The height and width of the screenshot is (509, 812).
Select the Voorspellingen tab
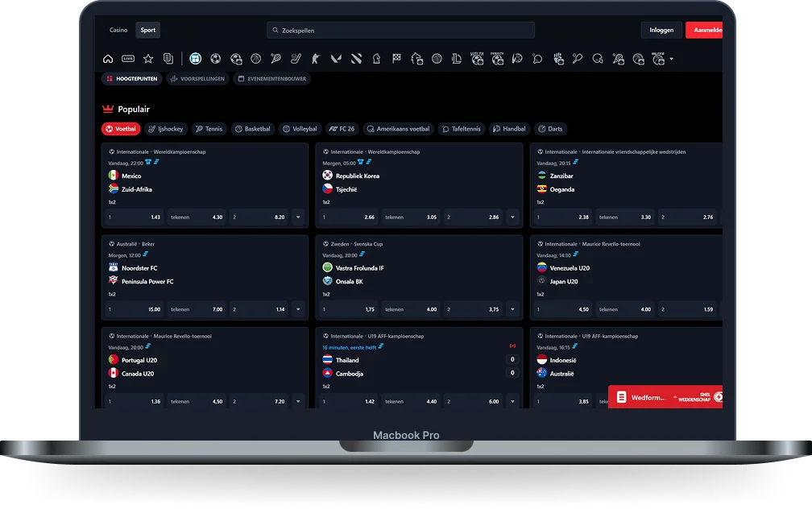(x=197, y=79)
